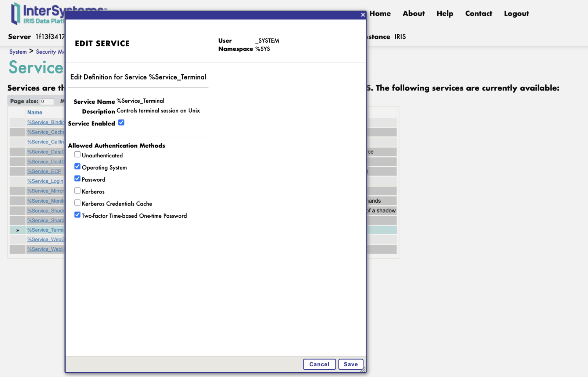
Task: Click the InterSystems IRIS logo
Action: (x=37, y=14)
